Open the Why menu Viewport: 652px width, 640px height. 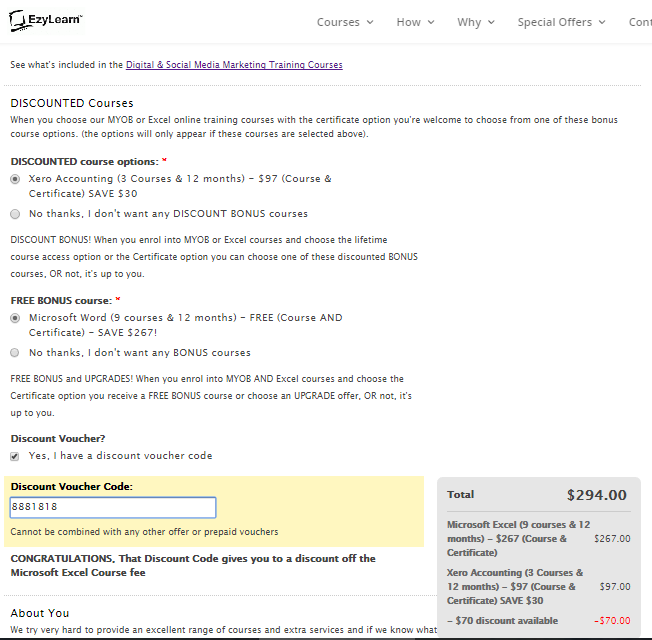coord(476,22)
